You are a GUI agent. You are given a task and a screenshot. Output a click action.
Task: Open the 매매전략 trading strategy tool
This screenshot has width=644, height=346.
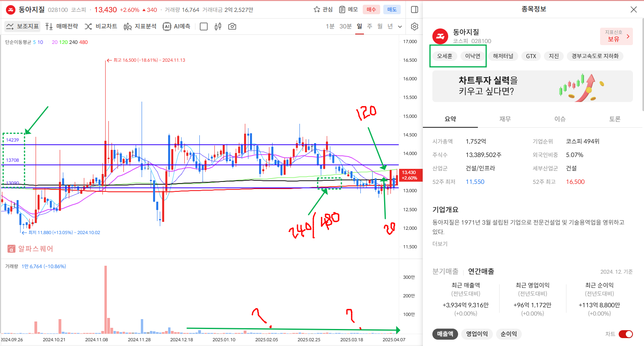pos(62,26)
